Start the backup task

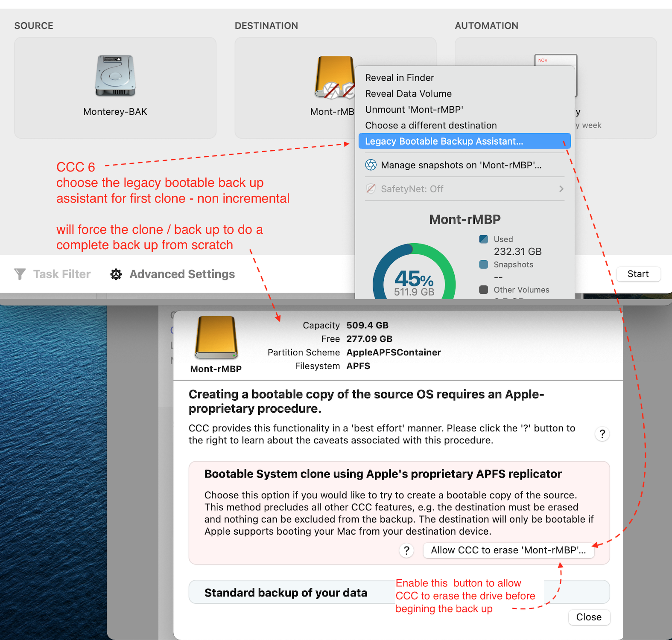coord(638,274)
